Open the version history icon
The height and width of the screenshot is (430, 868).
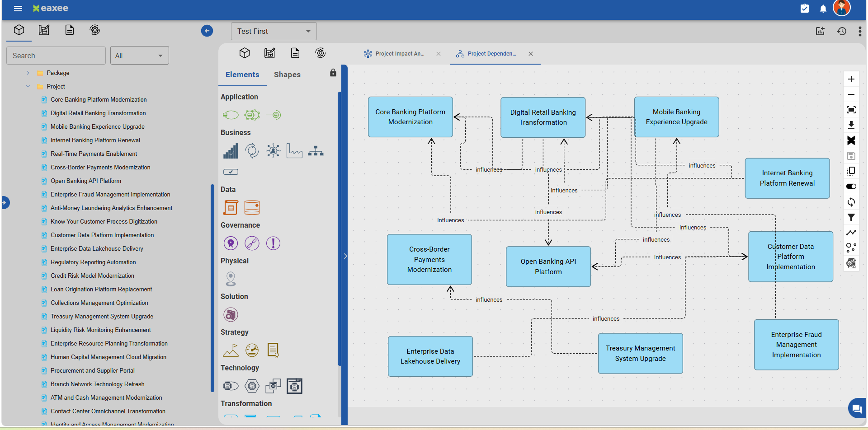842,31
